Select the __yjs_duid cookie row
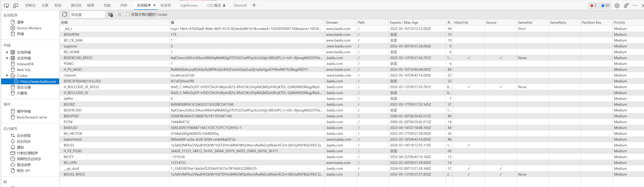 point(352,169)
